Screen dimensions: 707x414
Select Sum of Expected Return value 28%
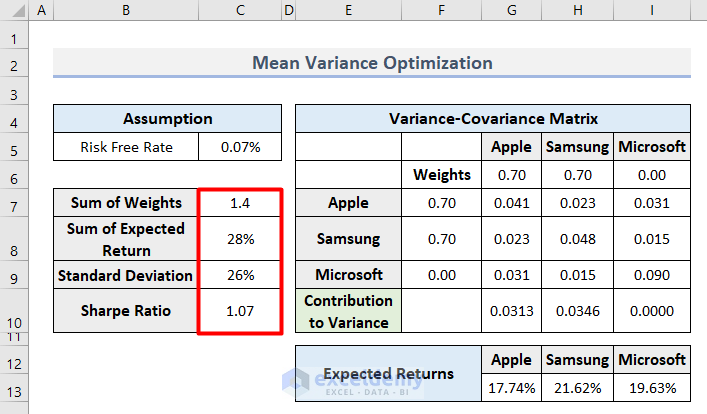tap(240, 239)
